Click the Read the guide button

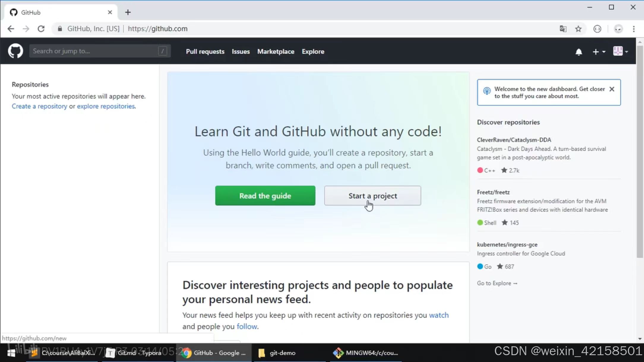click(x=265, y=196)
